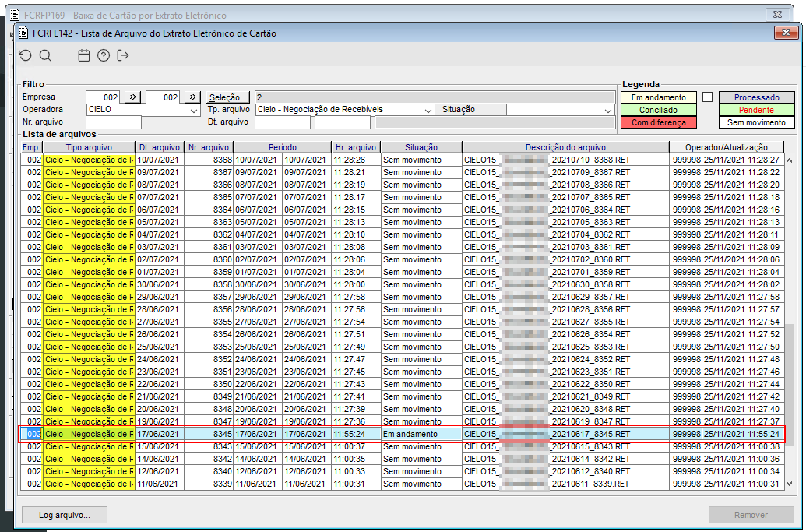Image resolution: width=806 pixels, height=532 pixels.
Task: Click the Nr. arquivo input field
Action: [114, 122]
